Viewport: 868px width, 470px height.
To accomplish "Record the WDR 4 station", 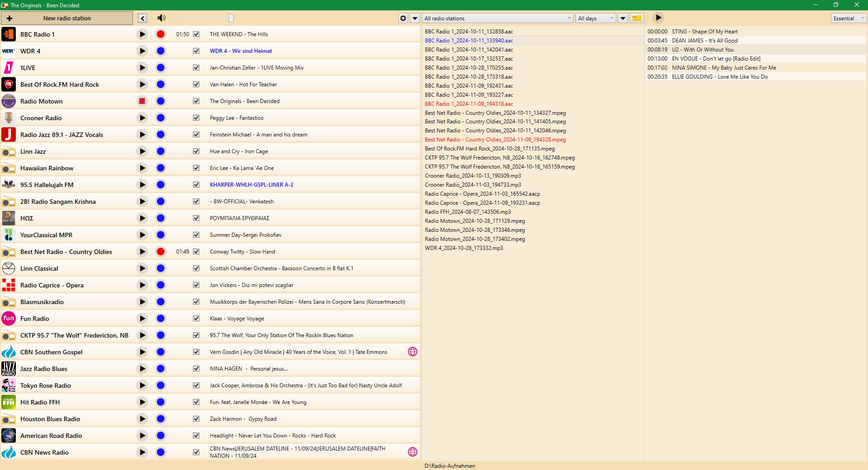I will coord(160,51).
